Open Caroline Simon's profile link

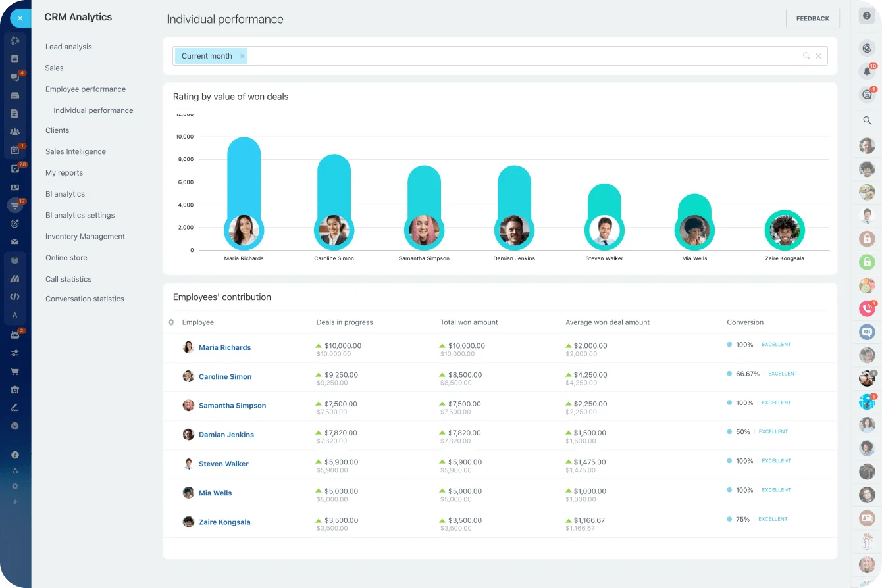point(225,376)
